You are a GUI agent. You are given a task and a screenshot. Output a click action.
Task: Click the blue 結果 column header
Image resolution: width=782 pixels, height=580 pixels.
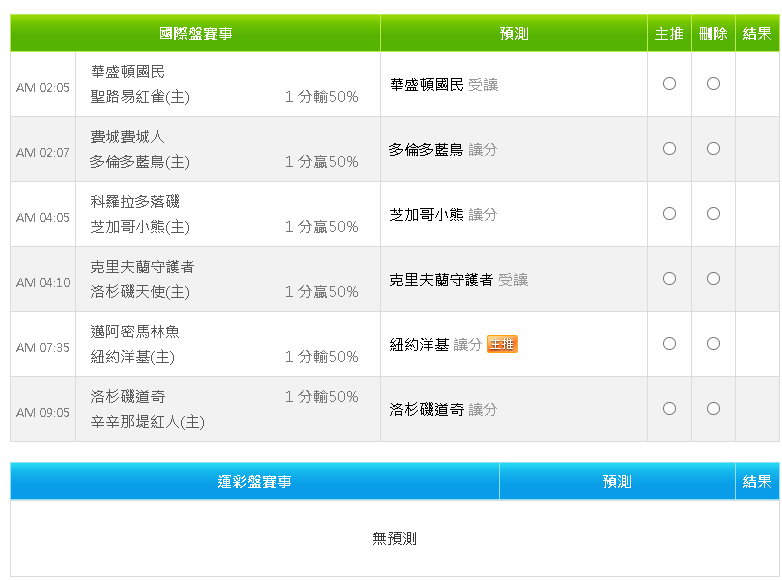pos(757,481)
